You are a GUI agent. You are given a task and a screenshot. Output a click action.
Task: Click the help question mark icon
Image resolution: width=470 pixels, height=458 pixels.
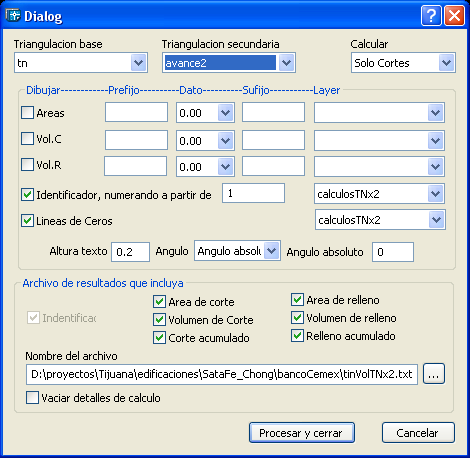(x=431, y=15)
